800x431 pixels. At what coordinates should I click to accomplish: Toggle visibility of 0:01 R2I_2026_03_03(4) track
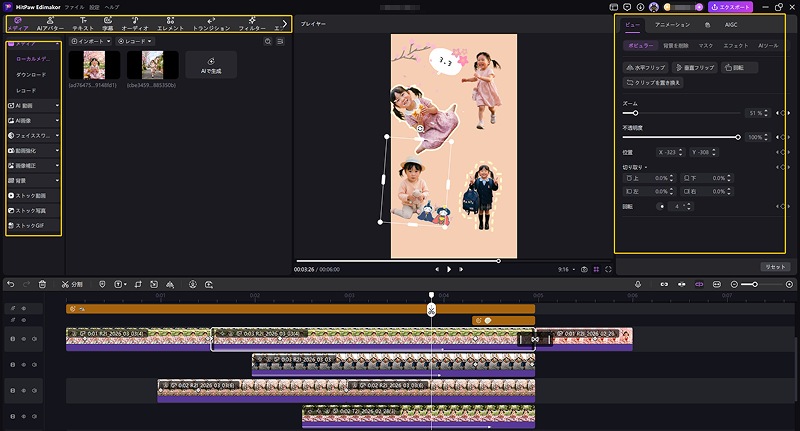coord(23,339)
